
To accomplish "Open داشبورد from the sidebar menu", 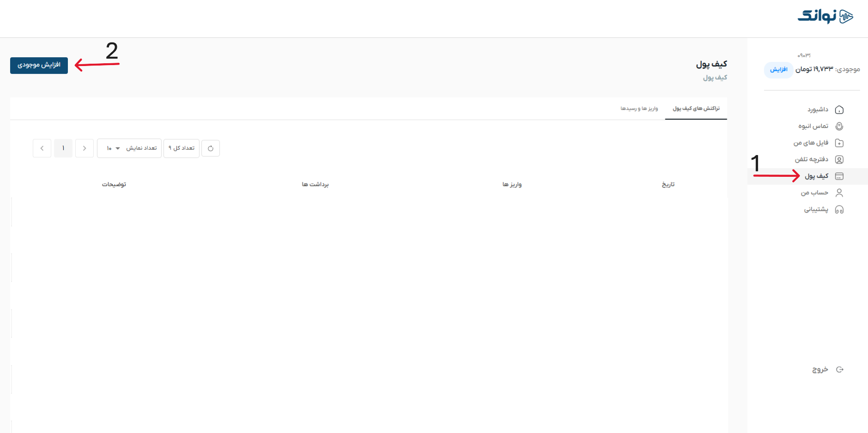I will [x=818, y=110].
